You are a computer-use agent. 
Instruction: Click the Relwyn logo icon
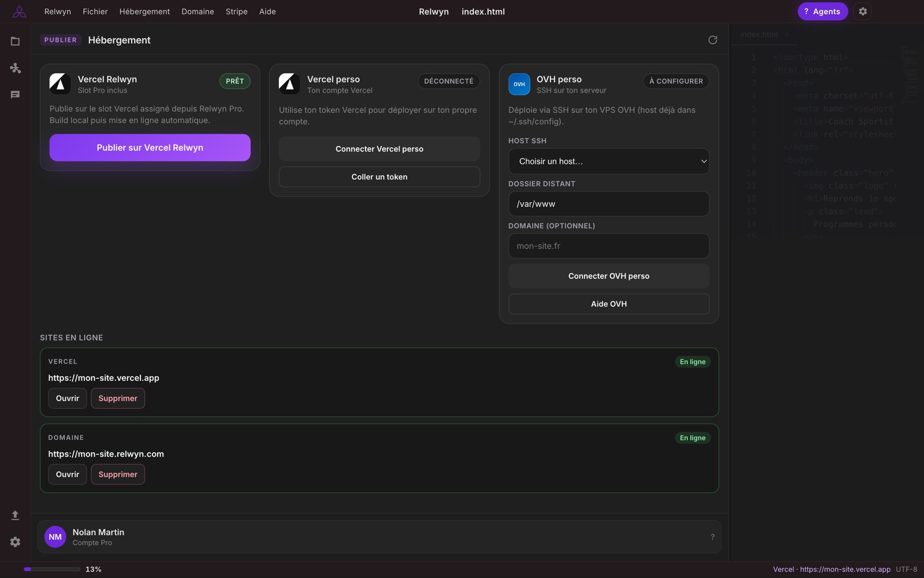19,12
